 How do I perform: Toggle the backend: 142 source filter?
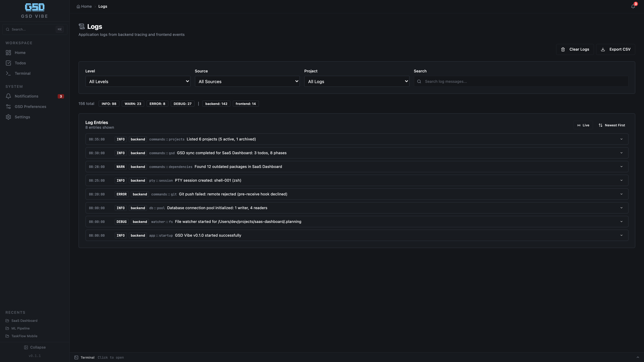(x=216, y=103)
